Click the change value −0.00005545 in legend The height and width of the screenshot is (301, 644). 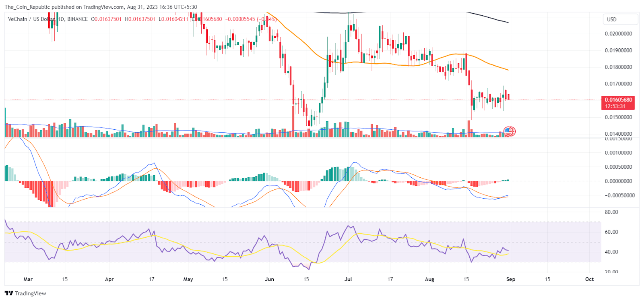240,19
